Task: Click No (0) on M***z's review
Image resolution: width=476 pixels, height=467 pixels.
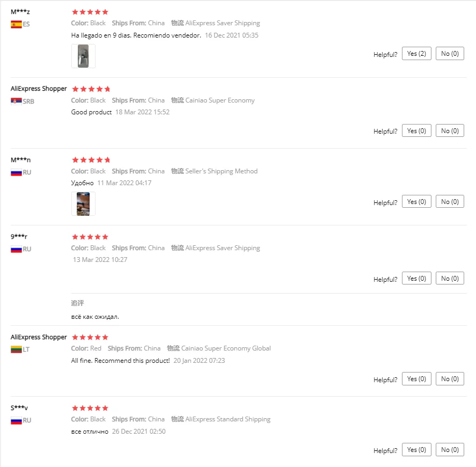Action: coord(450,54)
